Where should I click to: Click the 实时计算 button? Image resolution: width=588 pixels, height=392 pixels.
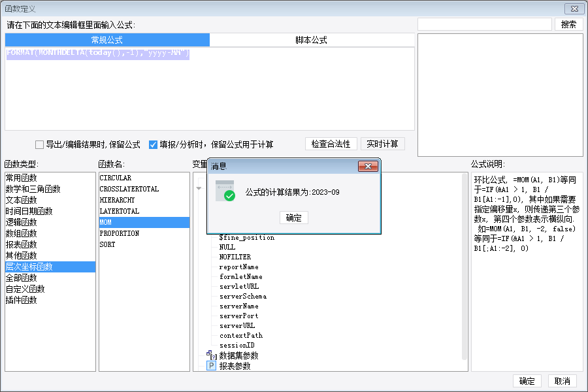(x=382, y=144)
